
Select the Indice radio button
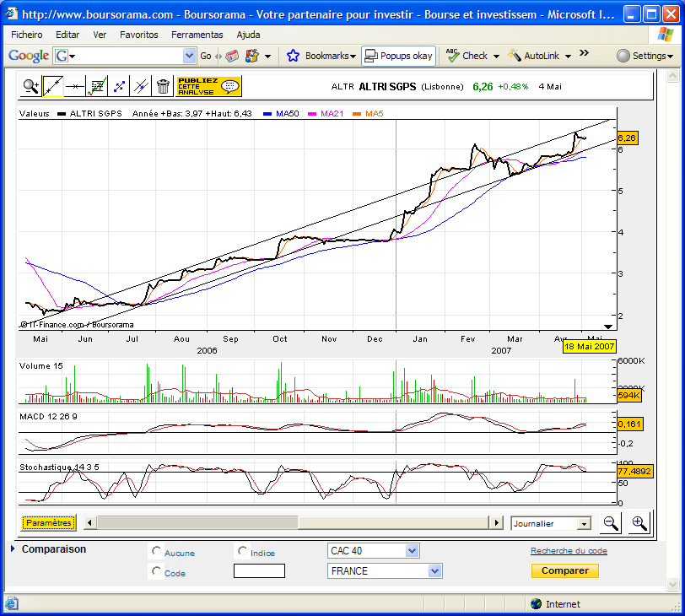click(242, 551)
